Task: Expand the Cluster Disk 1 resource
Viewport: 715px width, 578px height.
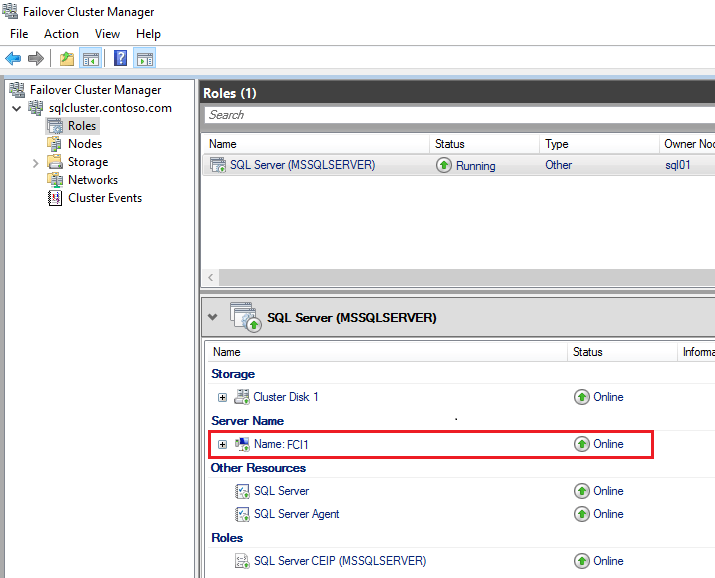Action: pyautogui.click(x=222, y=397)
